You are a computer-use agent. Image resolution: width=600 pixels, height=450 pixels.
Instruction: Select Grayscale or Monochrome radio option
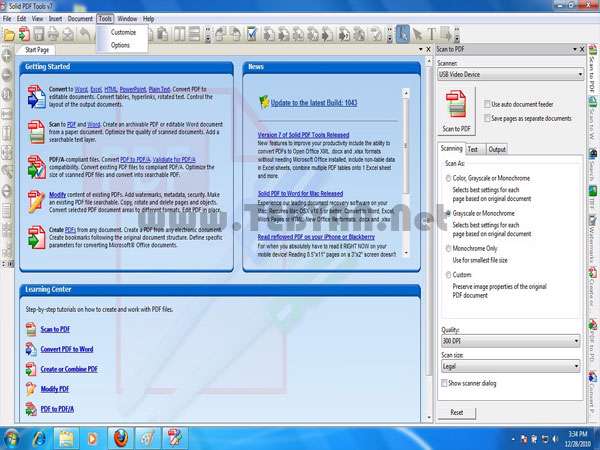[448, 214]
